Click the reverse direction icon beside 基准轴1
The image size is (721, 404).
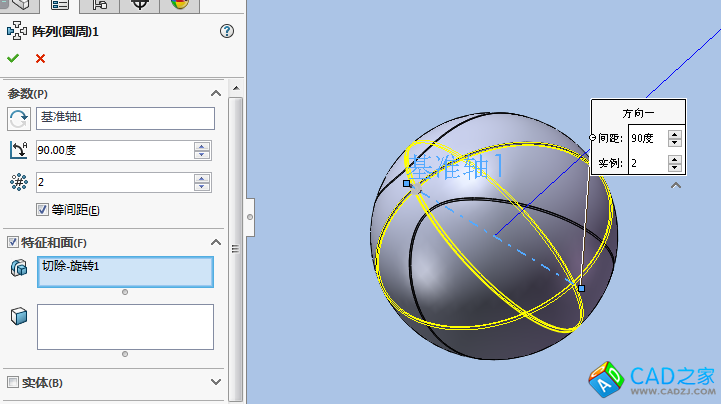[x=18, y=119]
